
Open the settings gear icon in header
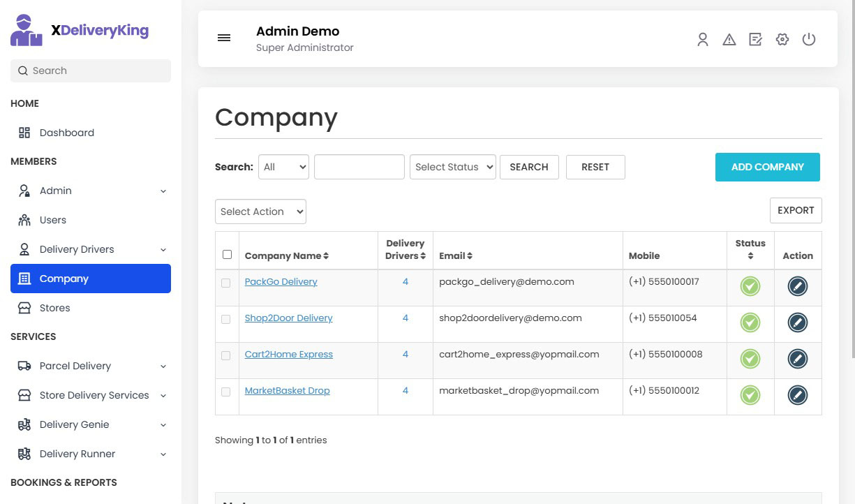pos(782,40)
